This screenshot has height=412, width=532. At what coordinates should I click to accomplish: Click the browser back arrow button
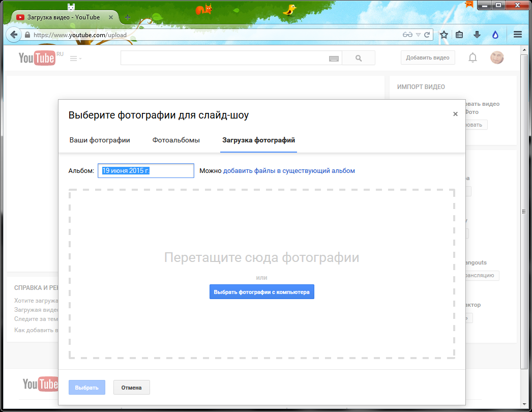(x=14, y=35)
